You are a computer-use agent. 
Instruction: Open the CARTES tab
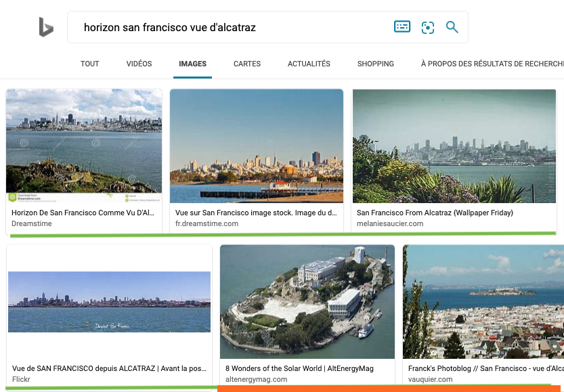(246, 64)
